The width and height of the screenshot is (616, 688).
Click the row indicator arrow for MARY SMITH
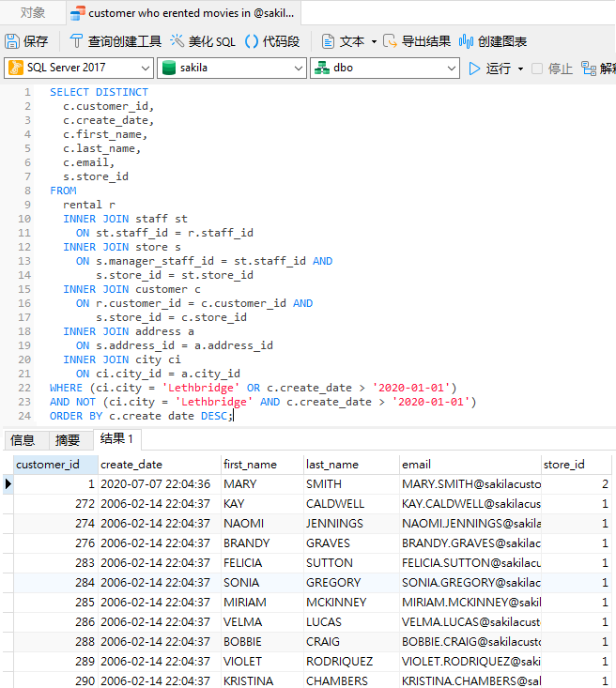[x=8, y=484]
